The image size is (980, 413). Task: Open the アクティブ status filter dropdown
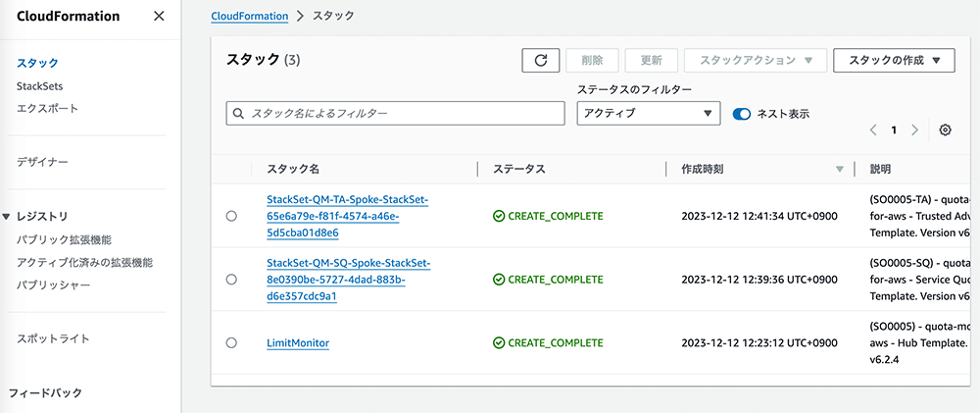(648, 113)
